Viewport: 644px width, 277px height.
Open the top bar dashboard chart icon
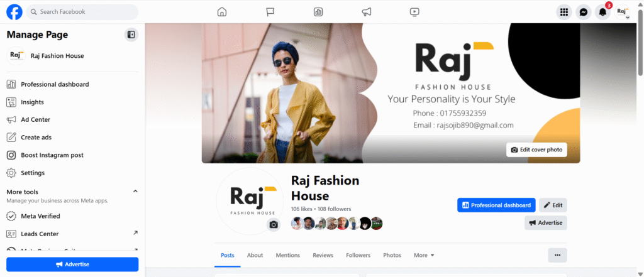(x=318, y=12)
